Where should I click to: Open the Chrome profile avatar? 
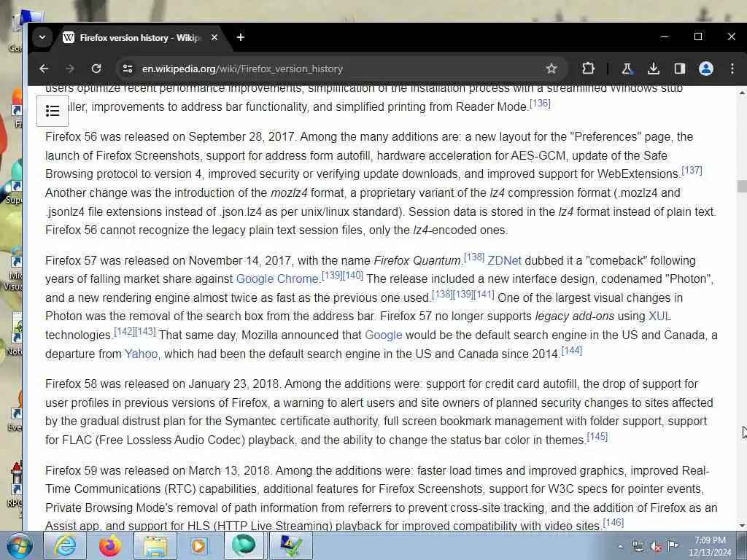[x=706, y=69]
